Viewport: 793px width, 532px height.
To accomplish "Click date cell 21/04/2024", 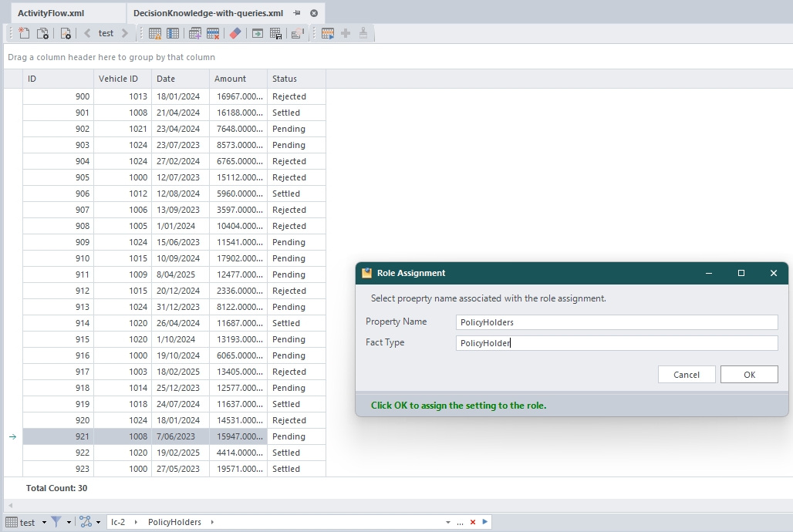I will click(x=181, y=113).
